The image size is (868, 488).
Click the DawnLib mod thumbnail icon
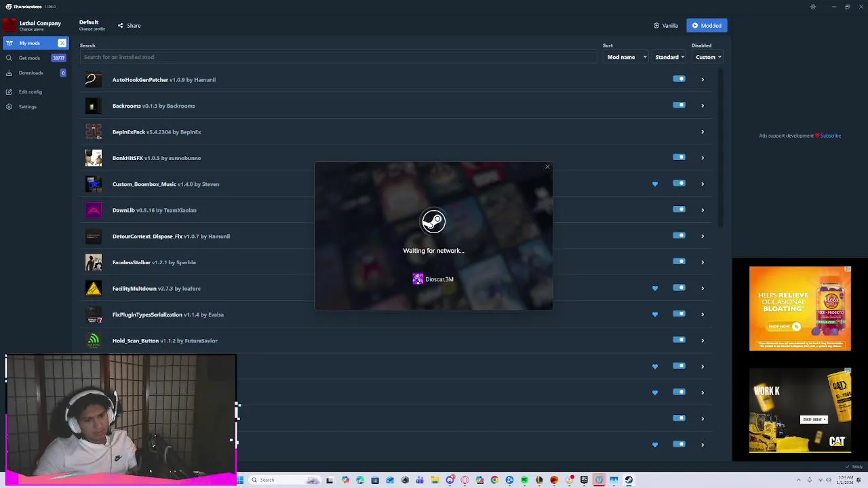coord(94,210)
